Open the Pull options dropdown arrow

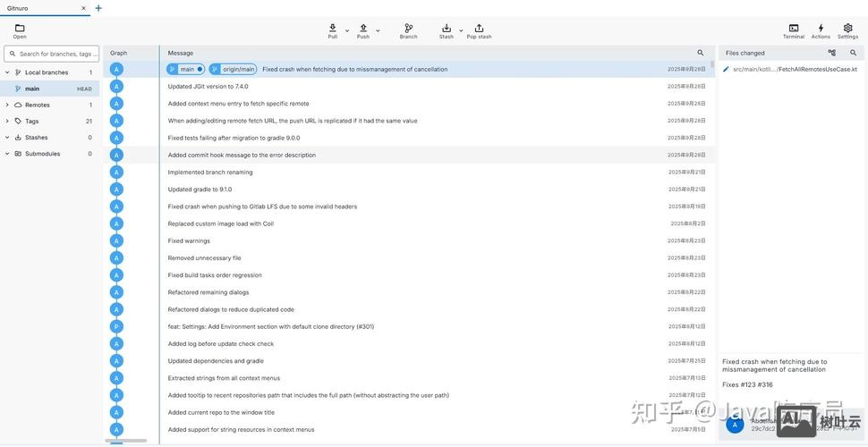[347, 30]
